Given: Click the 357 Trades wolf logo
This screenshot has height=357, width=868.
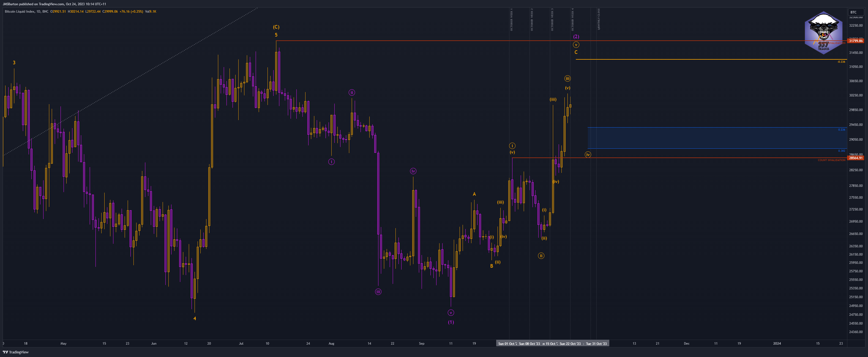Looking at the screenshot, I should click(823, 33).
